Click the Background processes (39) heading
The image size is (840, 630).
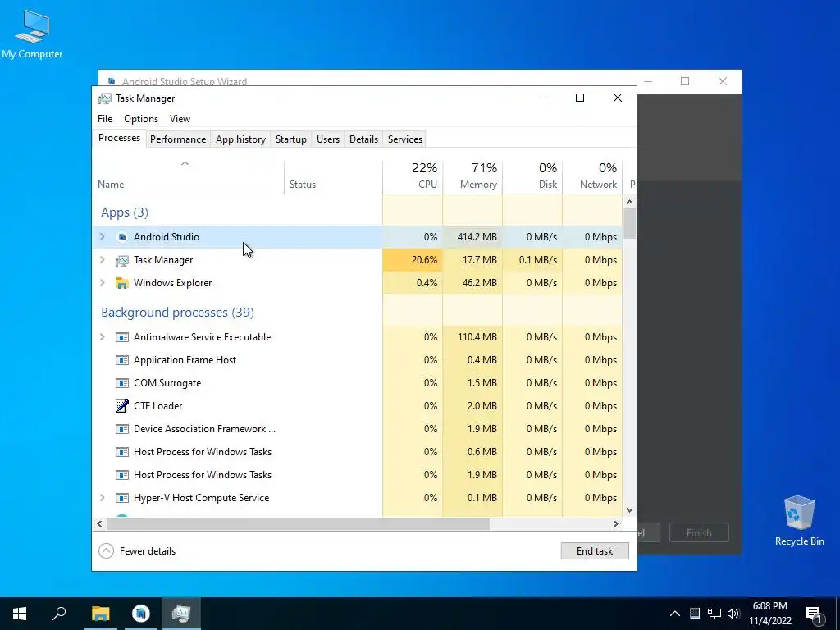pyautogui.click(x=177, y=313)
